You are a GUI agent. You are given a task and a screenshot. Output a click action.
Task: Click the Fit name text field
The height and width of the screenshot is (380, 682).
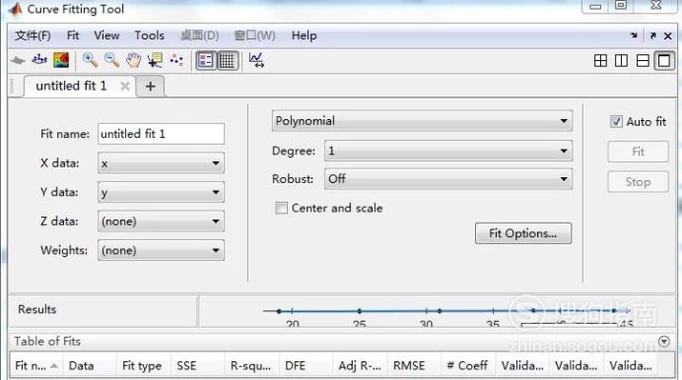[x=161, y=134]
